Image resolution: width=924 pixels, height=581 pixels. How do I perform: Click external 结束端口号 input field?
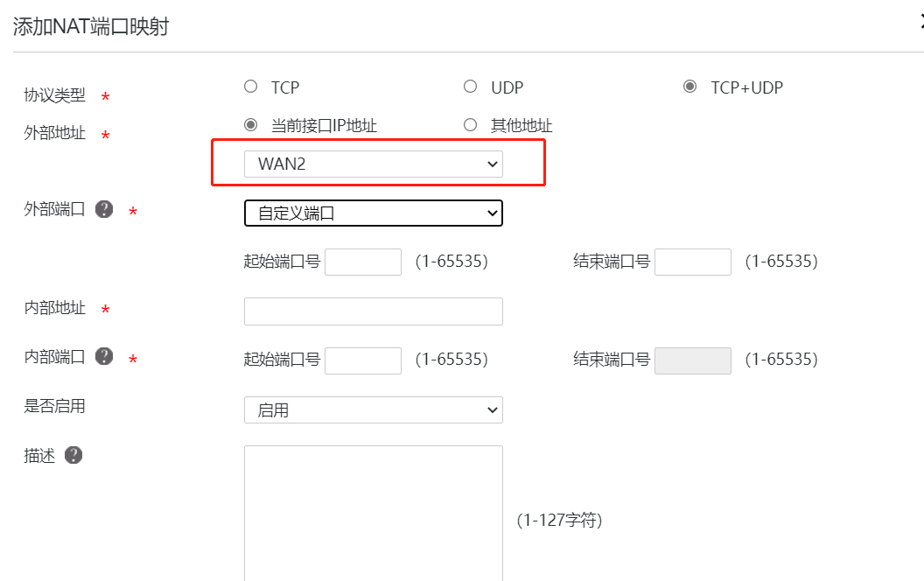point(692,262)
